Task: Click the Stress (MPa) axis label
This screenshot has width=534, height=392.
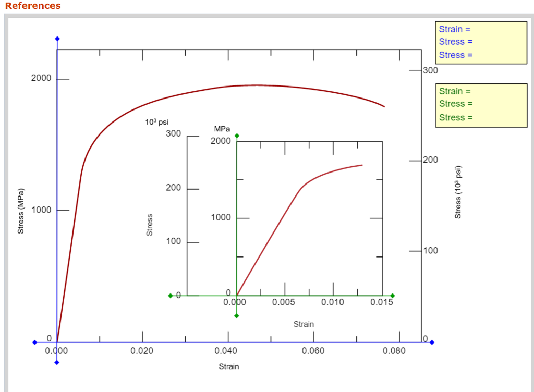Action: tap(20, 210)
